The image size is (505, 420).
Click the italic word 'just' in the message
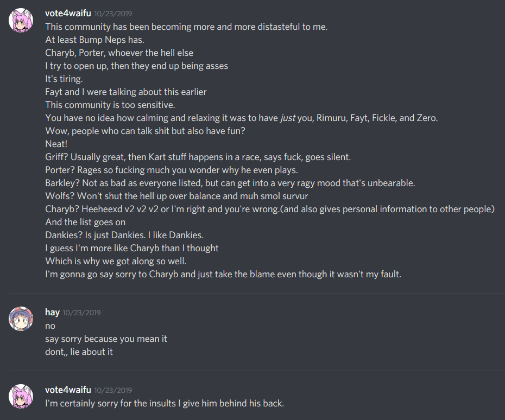pyautogui.click(x=287, y=118)
